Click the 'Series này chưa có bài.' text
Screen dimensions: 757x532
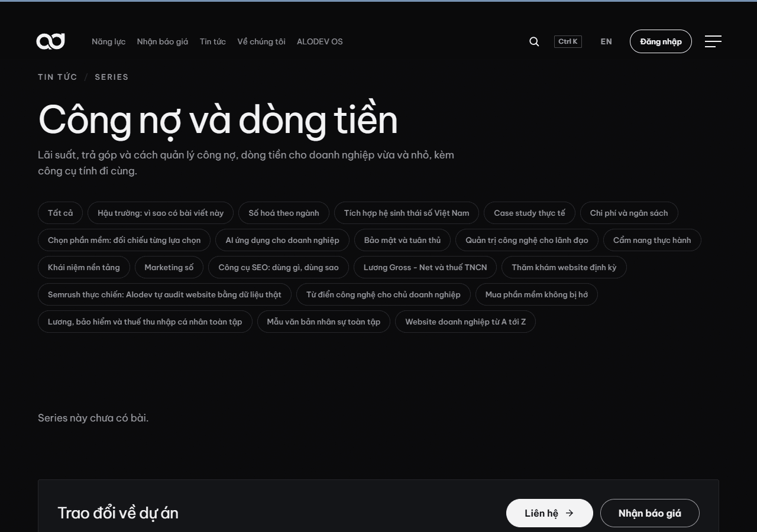tap(93, 418)
